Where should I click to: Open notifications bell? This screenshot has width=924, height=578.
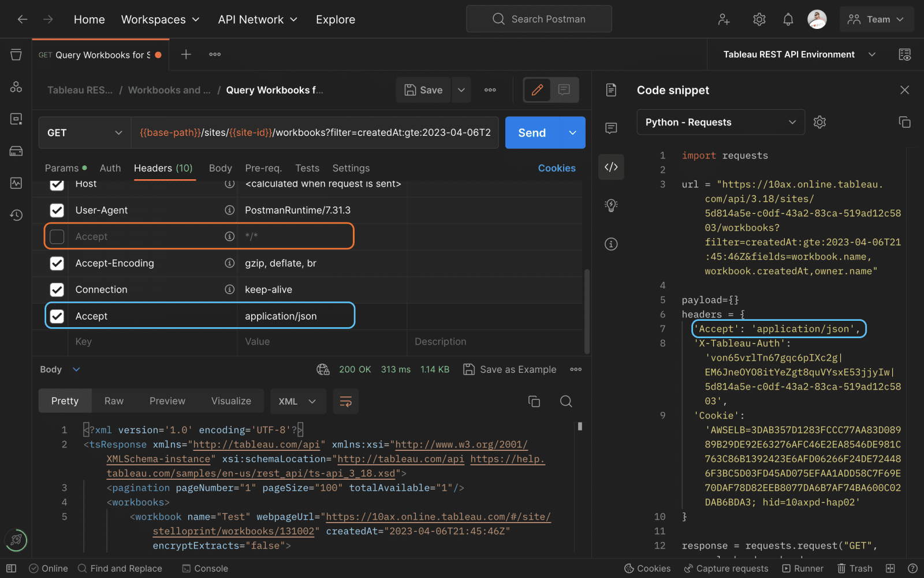788,20
